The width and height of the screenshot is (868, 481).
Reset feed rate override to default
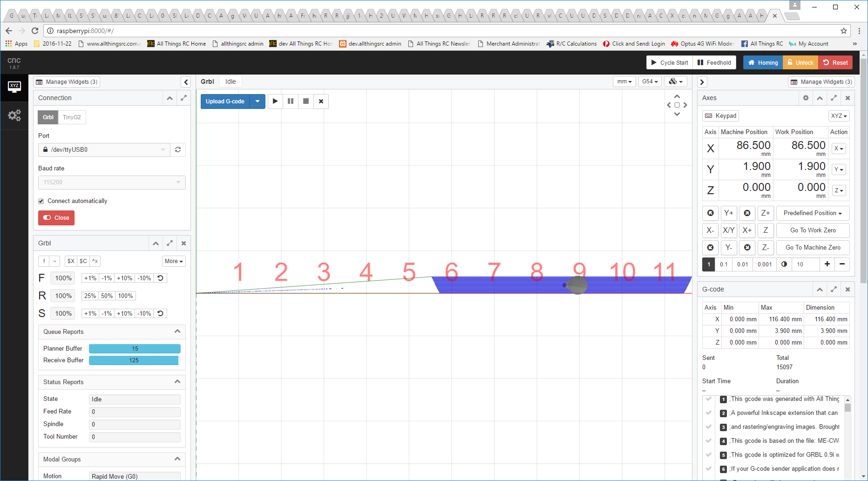(160, 278)
